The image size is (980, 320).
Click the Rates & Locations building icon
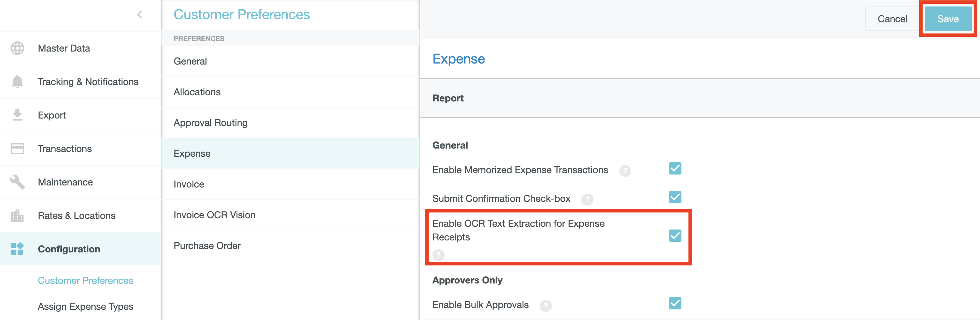click(x=17, y=215)
